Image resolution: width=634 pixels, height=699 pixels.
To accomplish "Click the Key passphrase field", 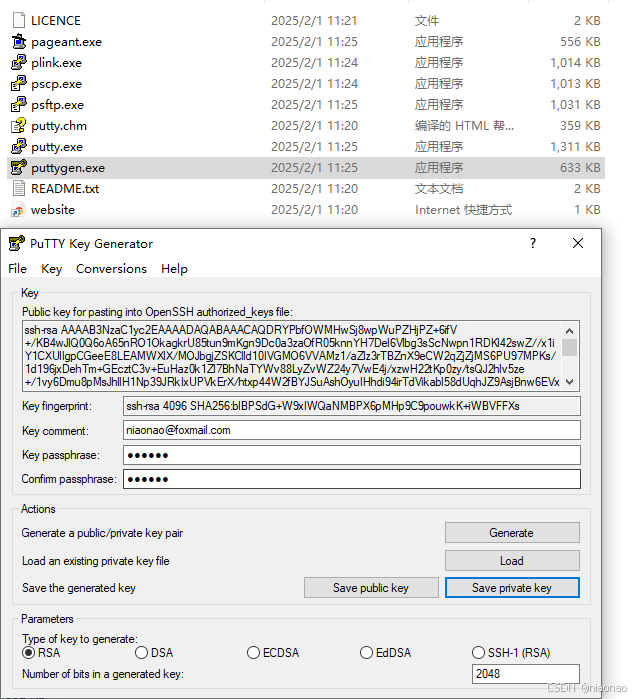I will point(352,455).
